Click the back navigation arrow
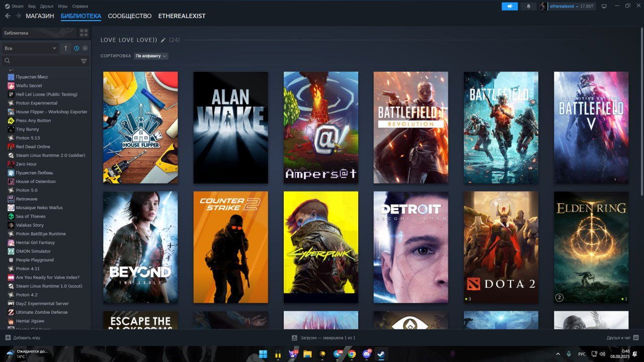Screen dimensions: 644x362 pos(8,16)
